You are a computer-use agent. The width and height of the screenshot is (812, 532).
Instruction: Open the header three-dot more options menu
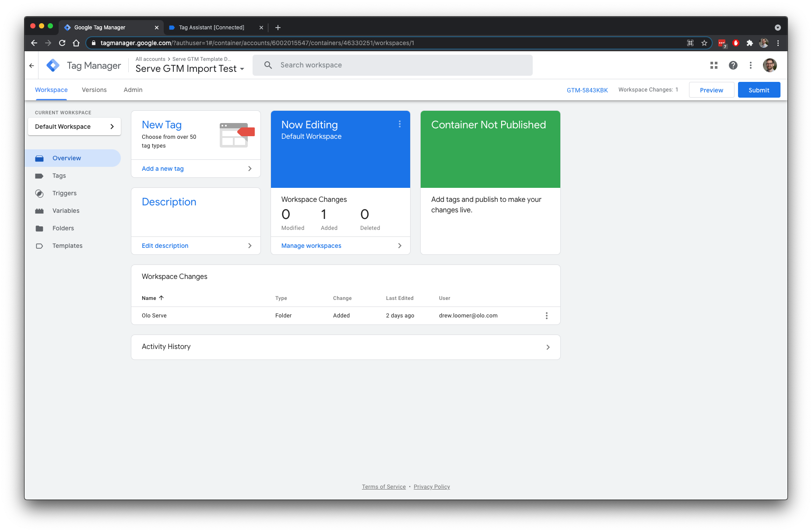click(751, 65)
